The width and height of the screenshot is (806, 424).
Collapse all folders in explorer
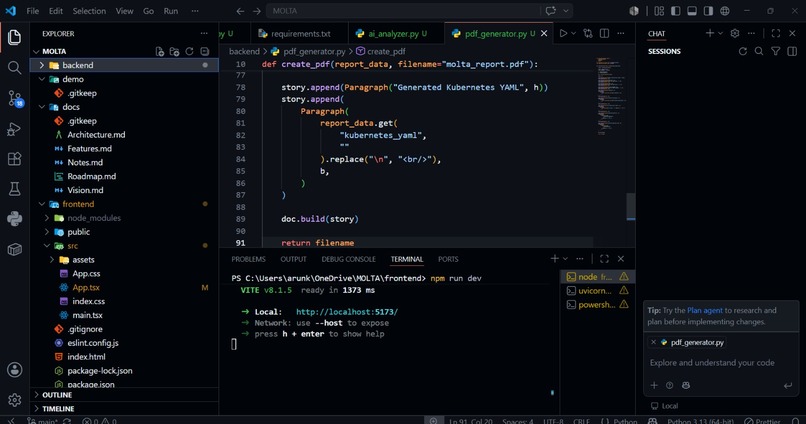(205, 51)
